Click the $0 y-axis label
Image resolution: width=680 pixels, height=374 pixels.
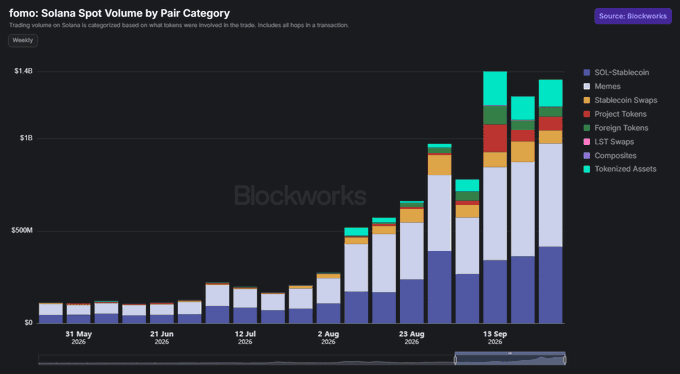click(x=28, y=323)
